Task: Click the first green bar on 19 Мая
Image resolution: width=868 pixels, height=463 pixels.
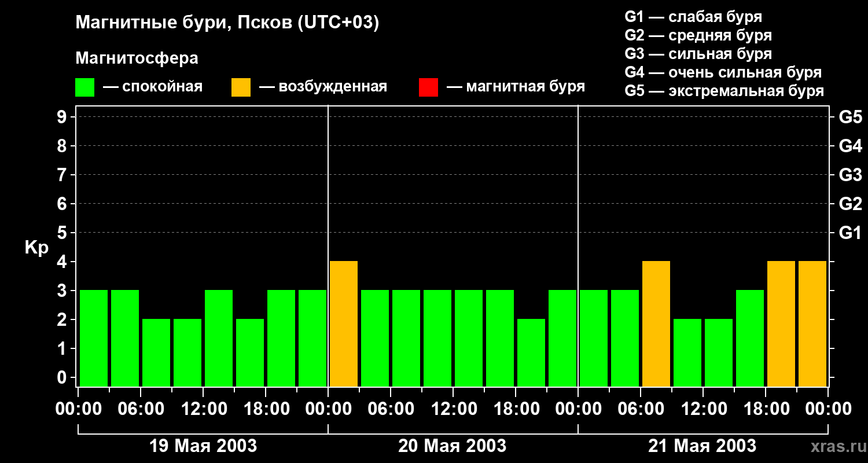Action: tap(94, 338)
